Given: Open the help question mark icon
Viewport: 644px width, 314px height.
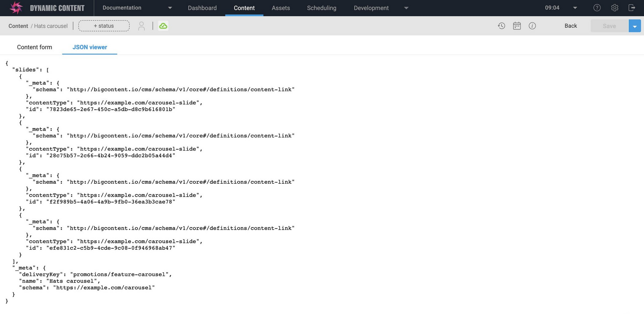Looking at the screenshot, I should point(597,8).
